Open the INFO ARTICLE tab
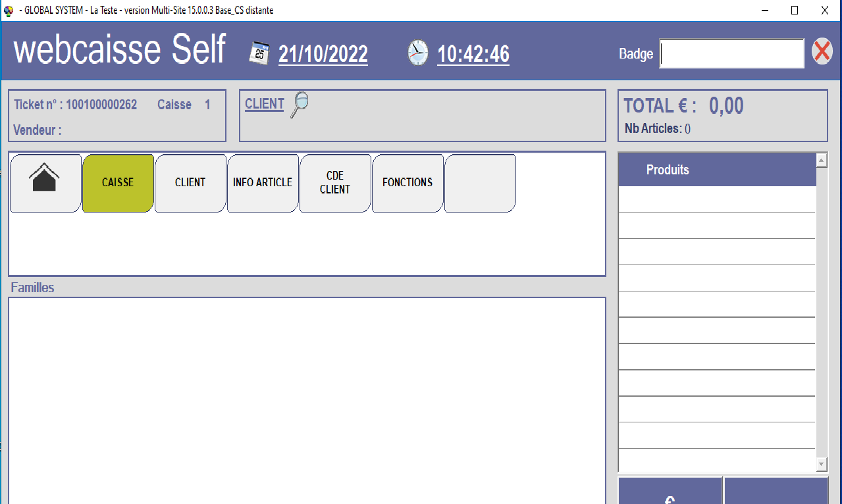The width and height of the screenshot is (842, 504). point(263,183)
